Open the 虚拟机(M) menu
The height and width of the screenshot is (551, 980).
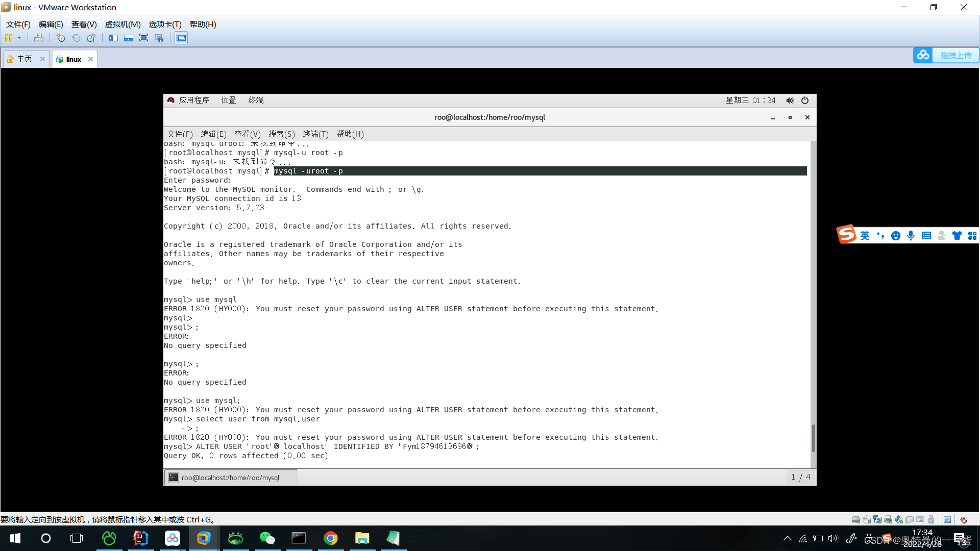click(122, 24)
